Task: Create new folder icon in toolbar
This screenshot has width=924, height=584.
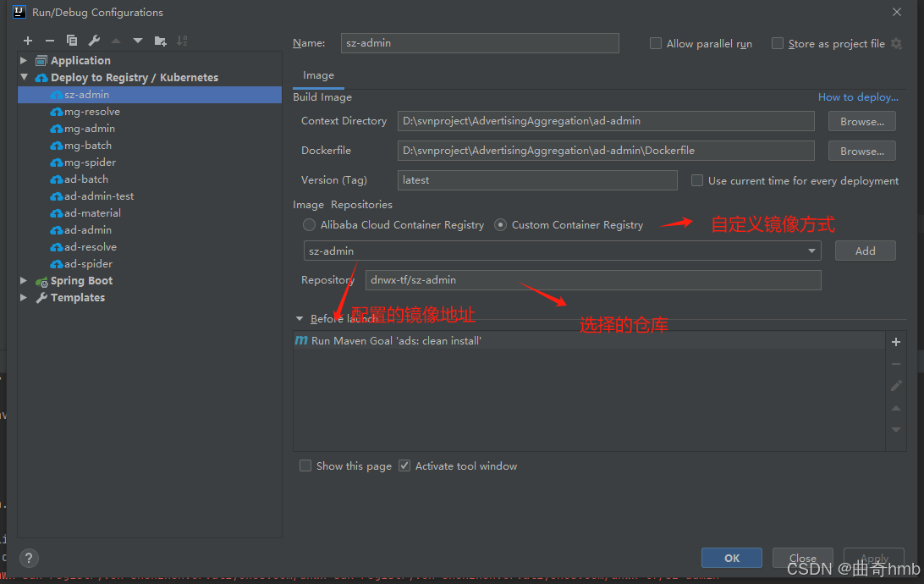Action: [160, 41]
